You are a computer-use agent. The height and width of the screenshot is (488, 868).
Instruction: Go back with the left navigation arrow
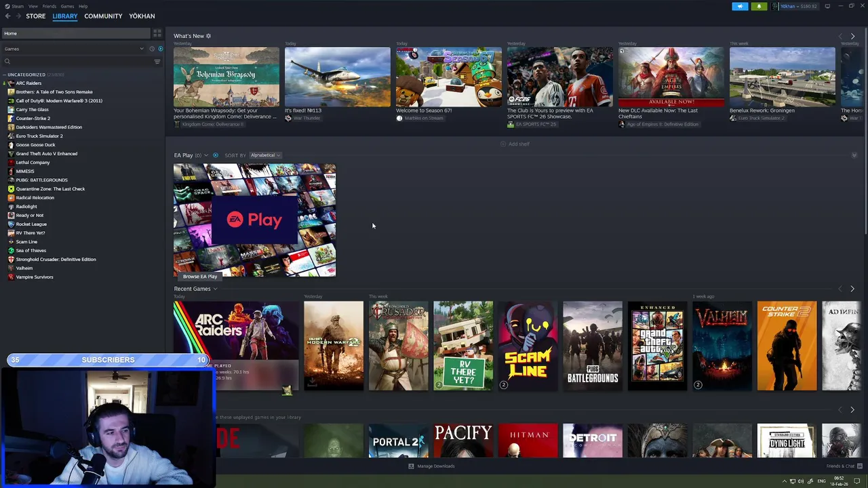(7, 16)
